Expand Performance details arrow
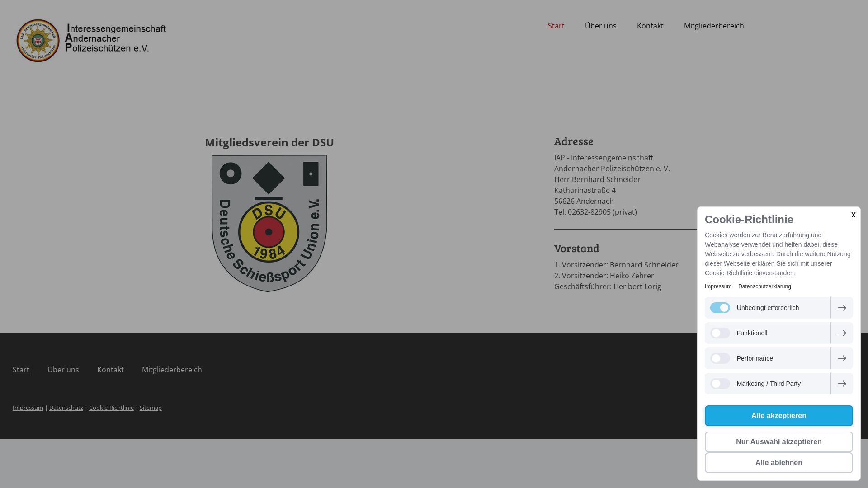 click(x=842, y=358)
